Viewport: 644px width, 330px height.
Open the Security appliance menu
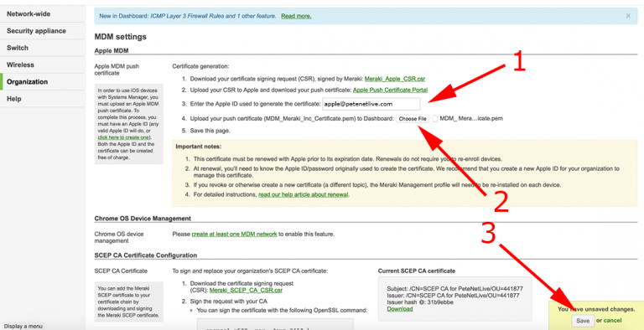(x=42, y=31)
